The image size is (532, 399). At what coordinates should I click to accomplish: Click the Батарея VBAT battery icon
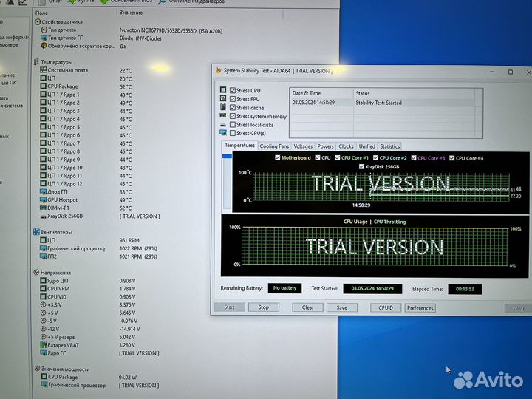point(44,345)
